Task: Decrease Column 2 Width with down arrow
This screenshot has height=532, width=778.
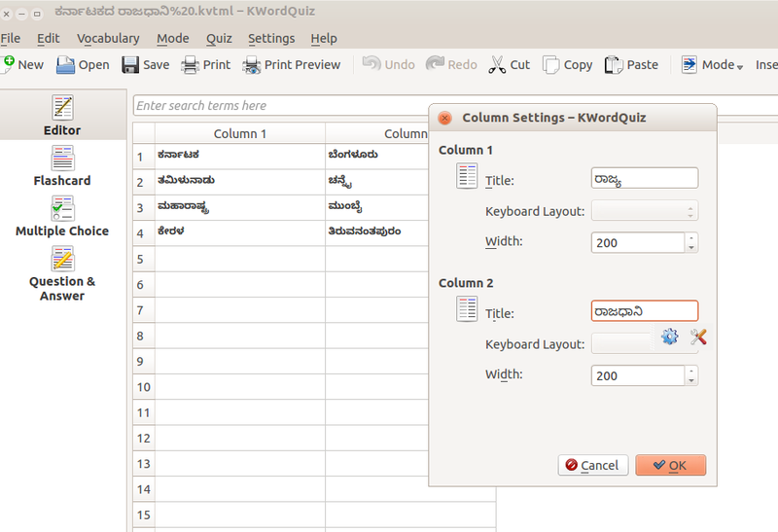Action: point(691,380)
